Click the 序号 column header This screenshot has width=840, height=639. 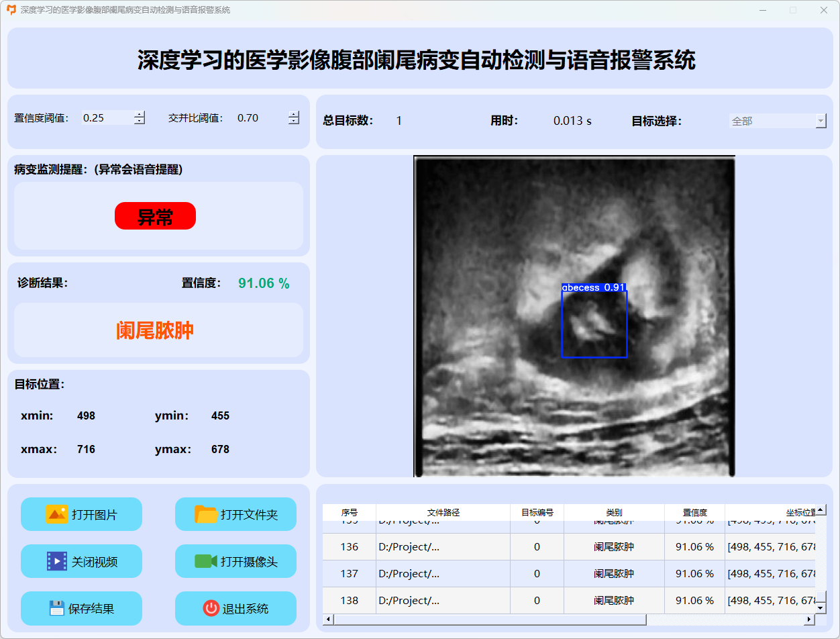(x=350, y=512)
